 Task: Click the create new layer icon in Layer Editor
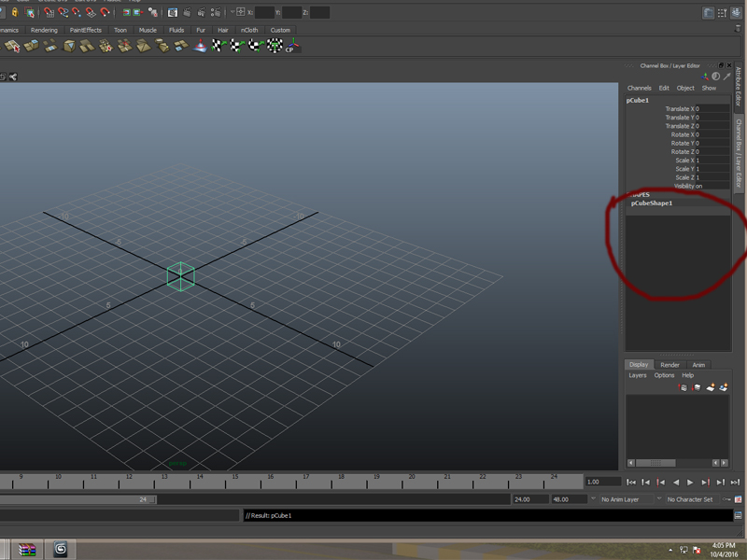[x=710, y=385]
